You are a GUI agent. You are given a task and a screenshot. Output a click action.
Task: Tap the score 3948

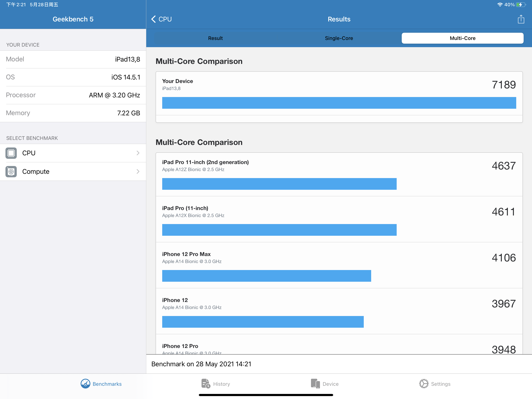(x=504, y=350)
